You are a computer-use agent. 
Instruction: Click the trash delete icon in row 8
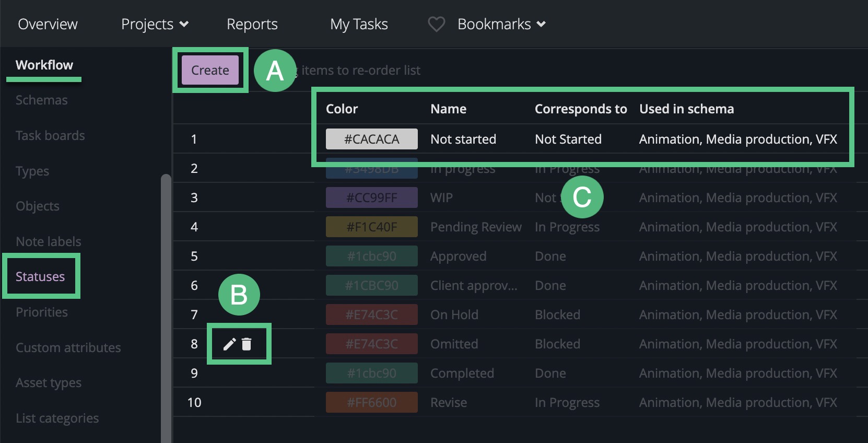coord(247,344)
